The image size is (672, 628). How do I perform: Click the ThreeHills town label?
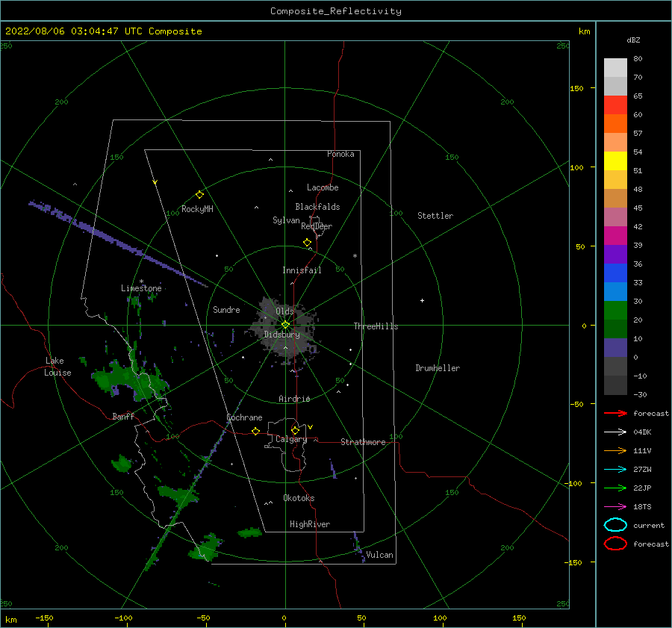coord(376,326)
